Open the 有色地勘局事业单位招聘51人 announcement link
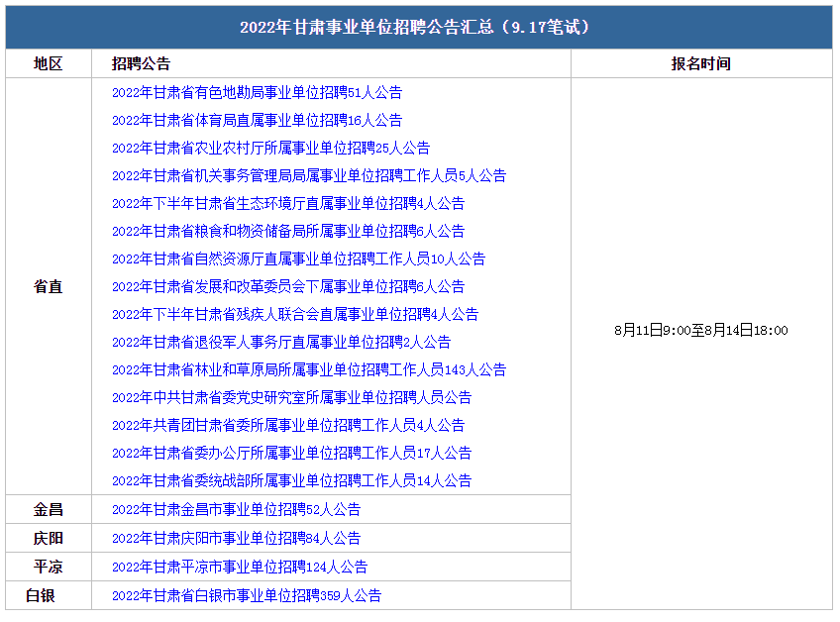 [x=258, y=93]
